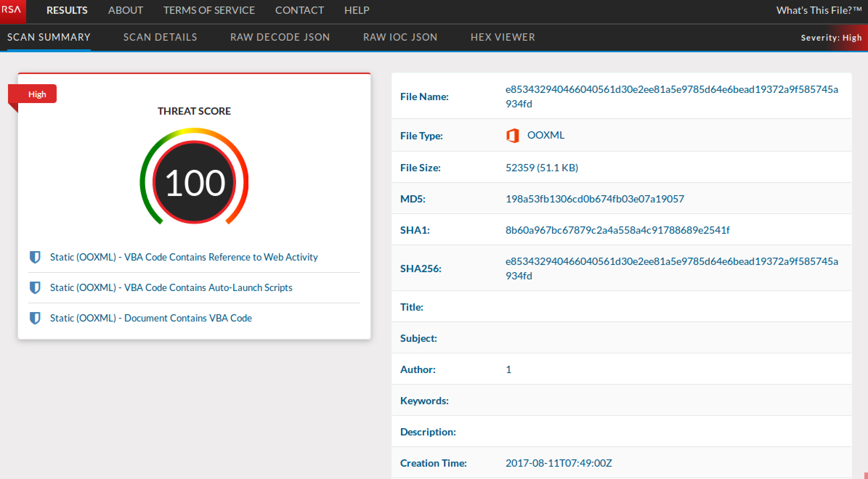The image size is (868, 479).
Task: Click the Severity: High indicator
Action: [831, 38]
